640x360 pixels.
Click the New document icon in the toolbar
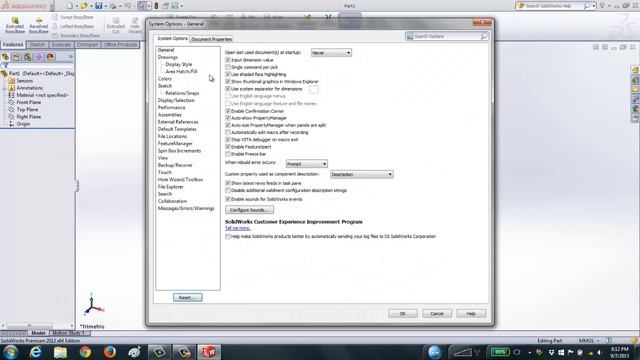point(69,6)
